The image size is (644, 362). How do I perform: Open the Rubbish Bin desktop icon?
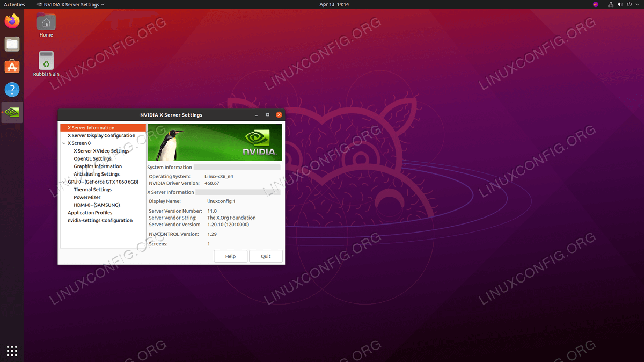click(46, 64)
